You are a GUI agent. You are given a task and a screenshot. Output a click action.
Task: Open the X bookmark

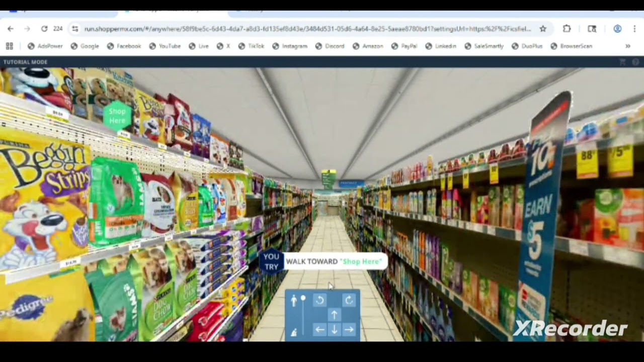pos(223,46)
